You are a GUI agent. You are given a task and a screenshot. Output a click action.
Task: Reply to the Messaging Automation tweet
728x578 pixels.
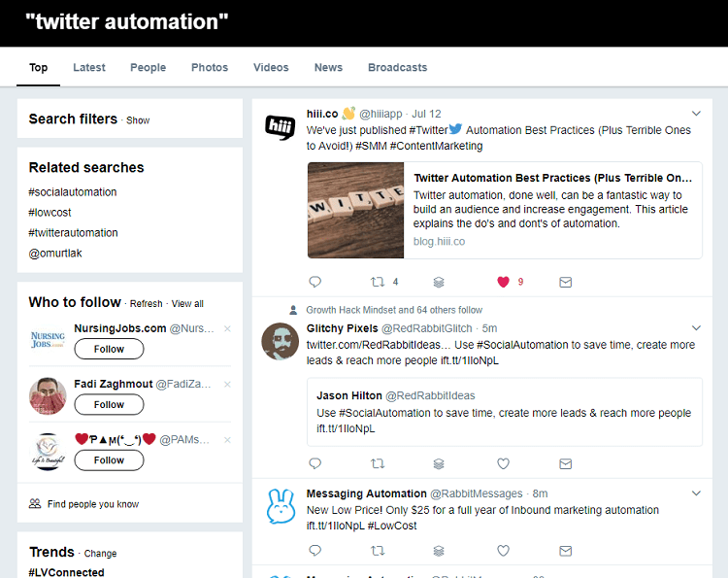314,551
